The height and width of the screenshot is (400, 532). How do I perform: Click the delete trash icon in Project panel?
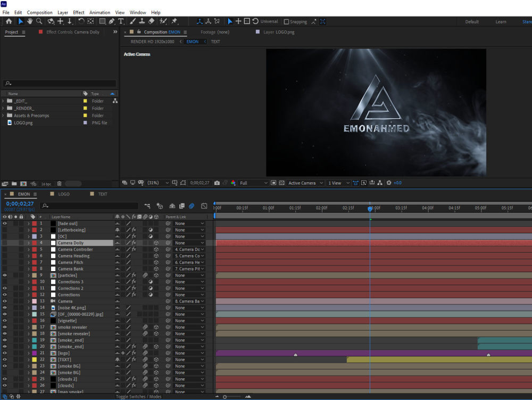point(60,184)
